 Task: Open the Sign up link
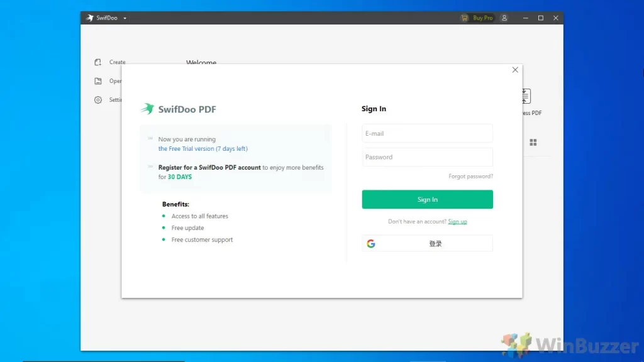pos(457,221)
